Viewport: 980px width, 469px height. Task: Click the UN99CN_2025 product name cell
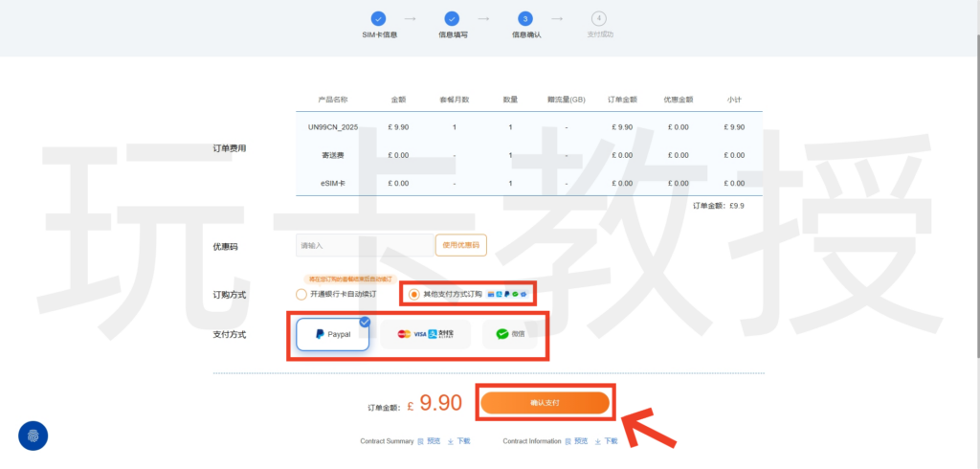(333, 127)
